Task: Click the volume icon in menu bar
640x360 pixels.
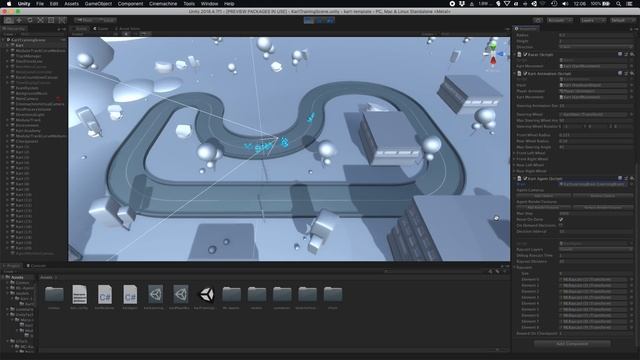Action: [565, 4]
